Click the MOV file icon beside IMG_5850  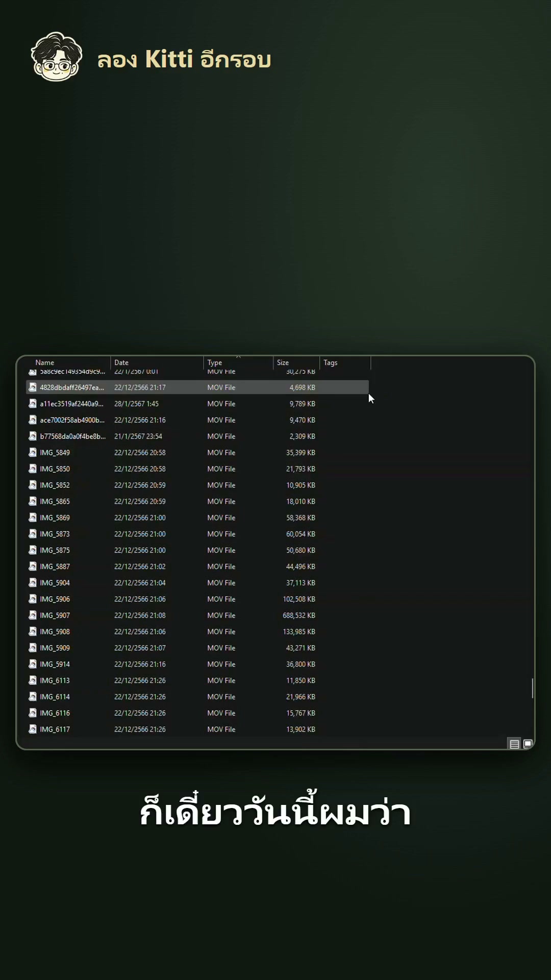[x=33, y=469]
